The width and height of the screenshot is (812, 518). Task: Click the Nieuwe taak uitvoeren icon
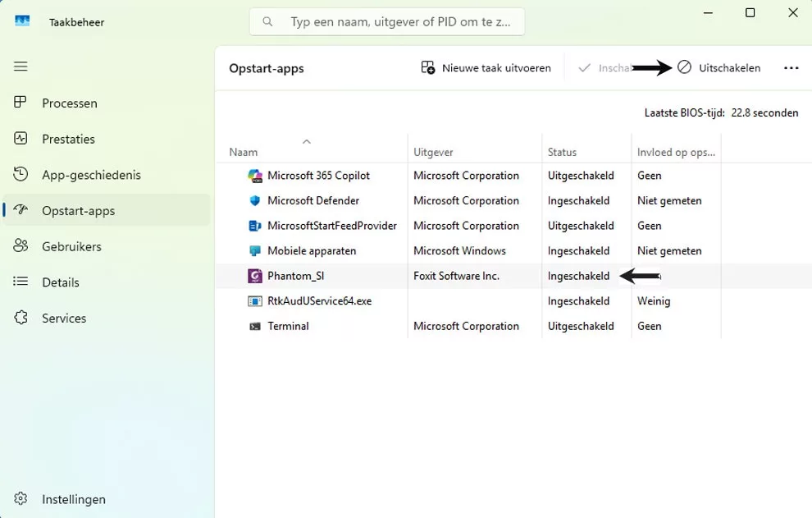tap(428, 67)
